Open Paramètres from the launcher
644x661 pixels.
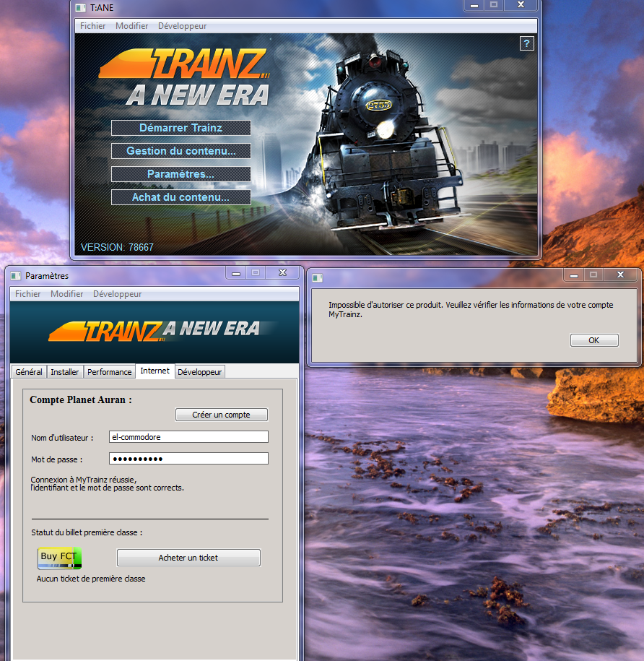click(180, 174)
